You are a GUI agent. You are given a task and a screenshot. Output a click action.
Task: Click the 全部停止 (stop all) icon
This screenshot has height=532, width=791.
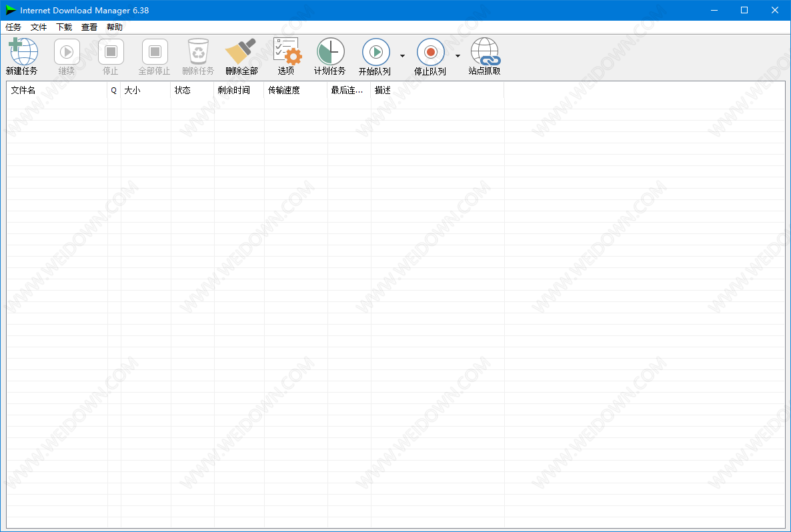click(154, 51)
